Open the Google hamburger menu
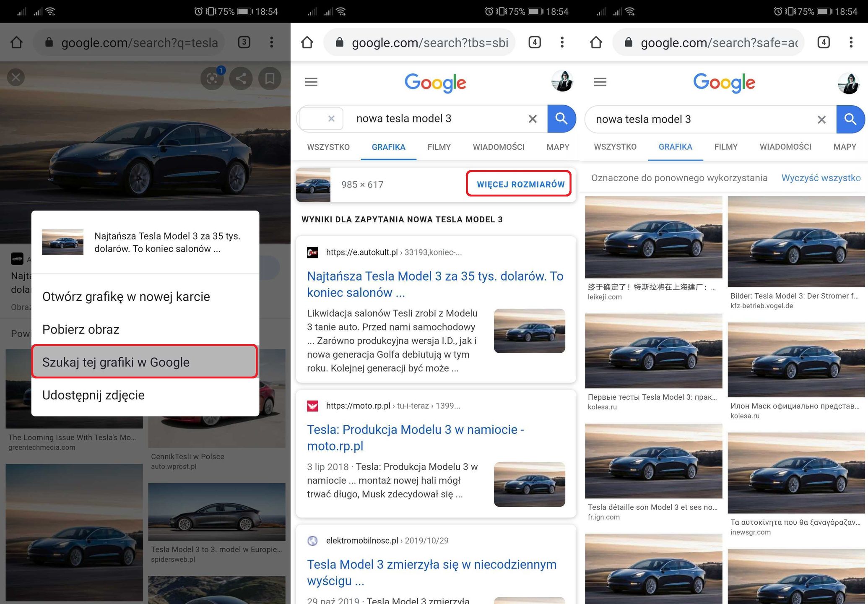Image resolution: width=868 pixels, height=604 pixels. pos(311,82)
